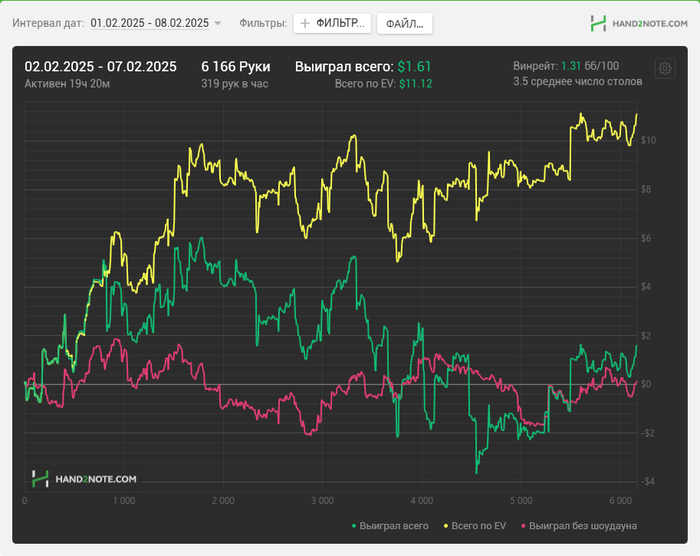This screenshot has height=556, width=700.
Task: Click the Фильтры label
Action: (263, 23)
